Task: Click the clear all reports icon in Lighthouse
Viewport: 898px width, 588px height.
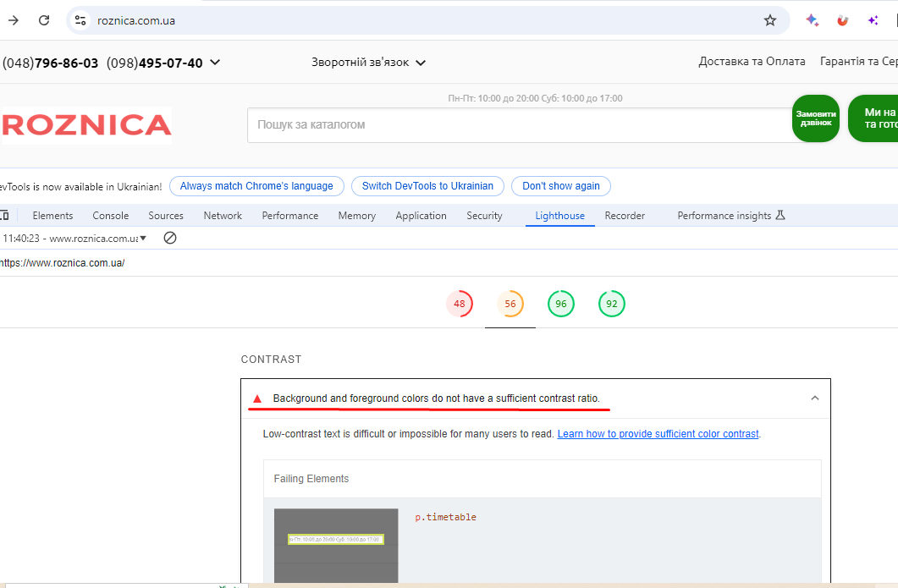Action: (169, 239)
